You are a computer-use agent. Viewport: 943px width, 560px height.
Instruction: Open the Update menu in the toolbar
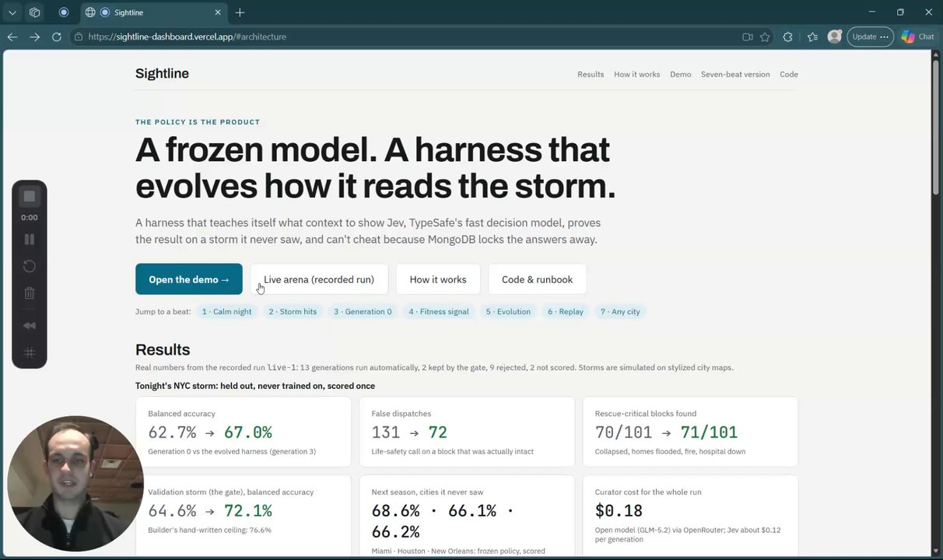pos(870,37)
